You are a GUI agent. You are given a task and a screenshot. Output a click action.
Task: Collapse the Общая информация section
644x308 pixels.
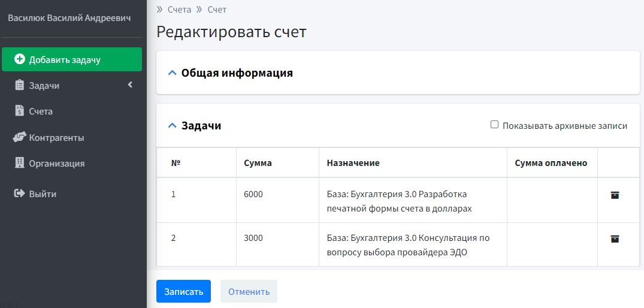pos(173,73)
